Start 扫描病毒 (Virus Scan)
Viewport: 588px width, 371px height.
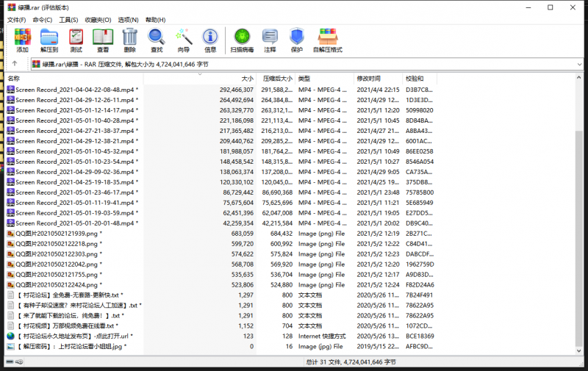pos(242,39)
